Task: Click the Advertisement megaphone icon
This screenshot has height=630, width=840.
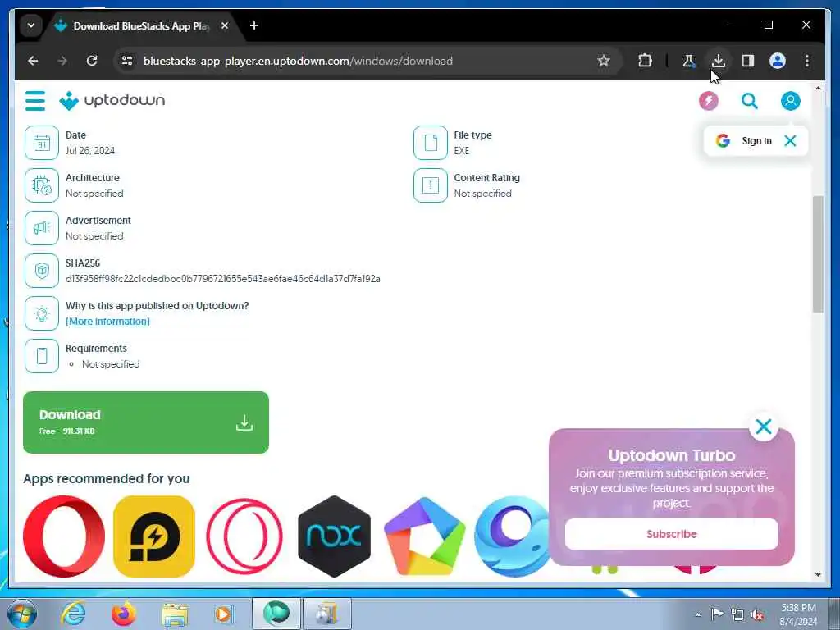Action: click(42, 228)
